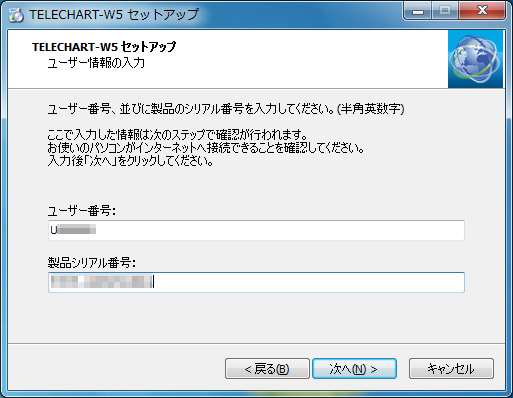Click the 次へ(N) next button

(354, 369)
